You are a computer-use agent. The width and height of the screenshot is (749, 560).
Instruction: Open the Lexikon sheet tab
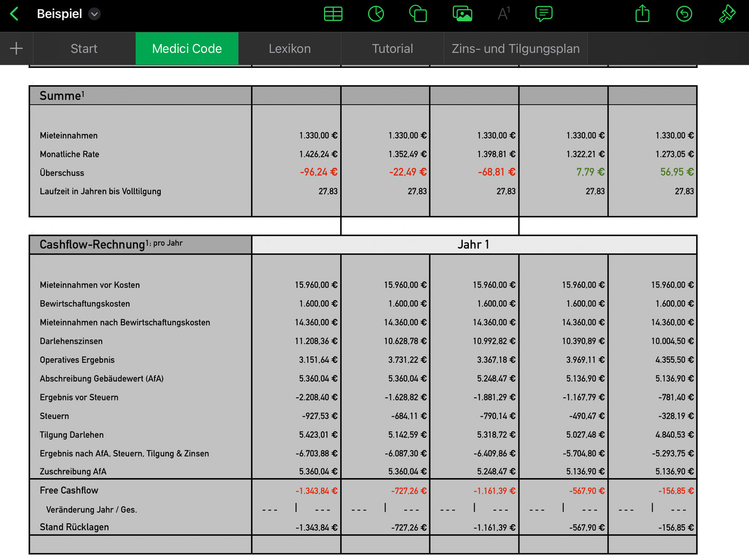pos(290,49)
